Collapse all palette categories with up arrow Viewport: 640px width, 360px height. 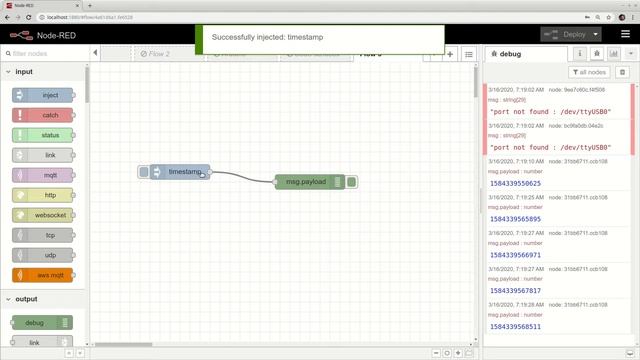click(69, 353)
